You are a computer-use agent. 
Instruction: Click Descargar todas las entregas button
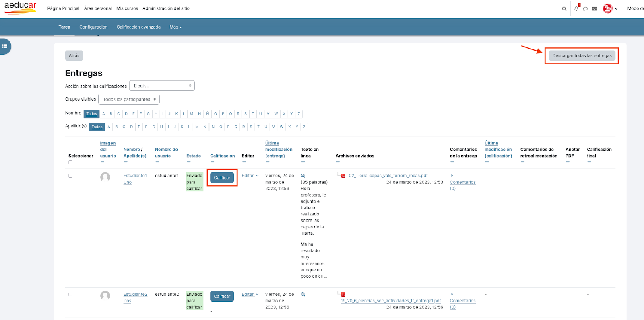582,56
